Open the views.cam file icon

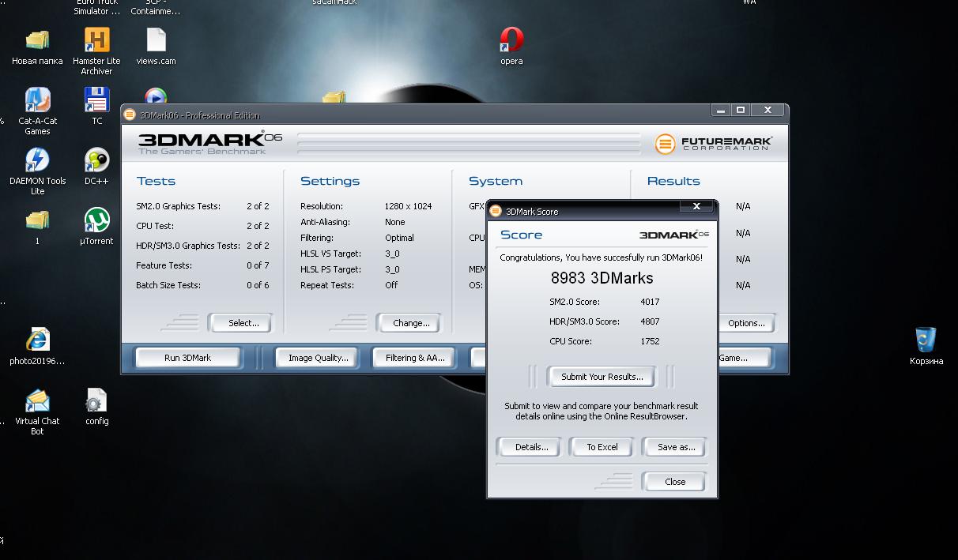156,39
